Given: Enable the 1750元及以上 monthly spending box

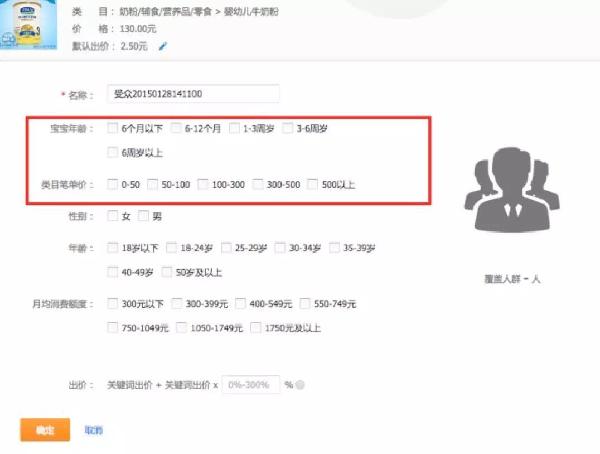Looking at the screenshot, I should click(256, 328).
